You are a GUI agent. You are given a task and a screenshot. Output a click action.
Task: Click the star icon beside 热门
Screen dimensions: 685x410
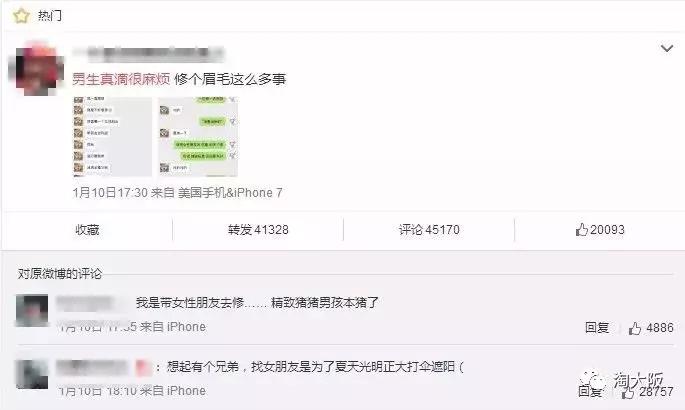[21, 16]
